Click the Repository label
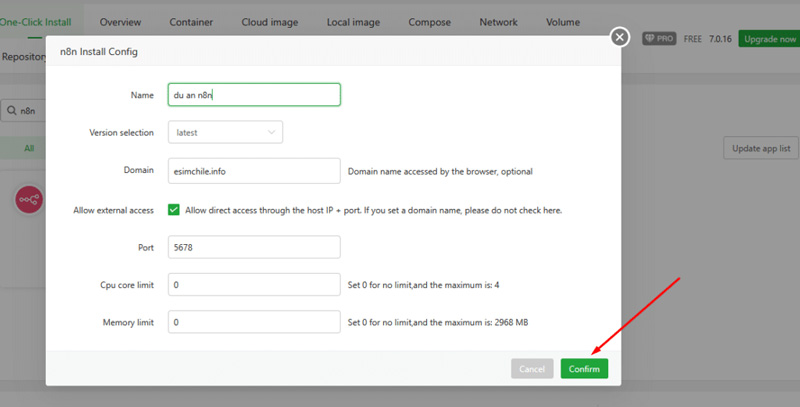The image size is (800, 407). point(23,57)
